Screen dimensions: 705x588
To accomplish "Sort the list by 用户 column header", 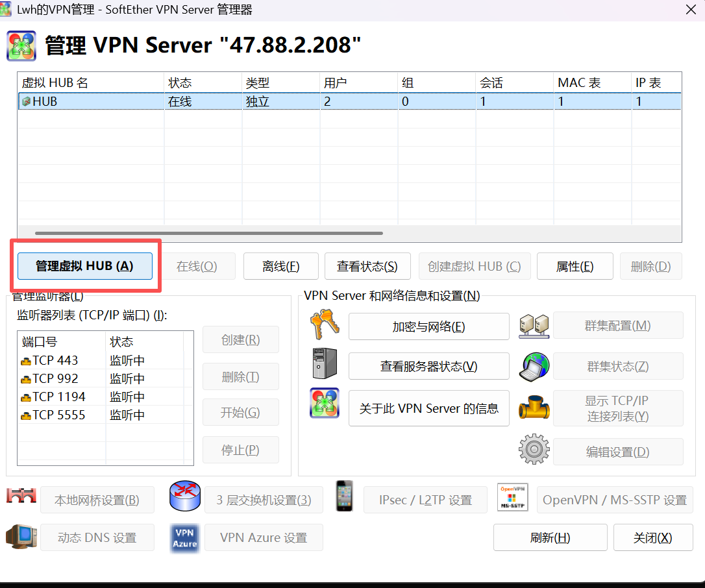I will tap(357, 82).
